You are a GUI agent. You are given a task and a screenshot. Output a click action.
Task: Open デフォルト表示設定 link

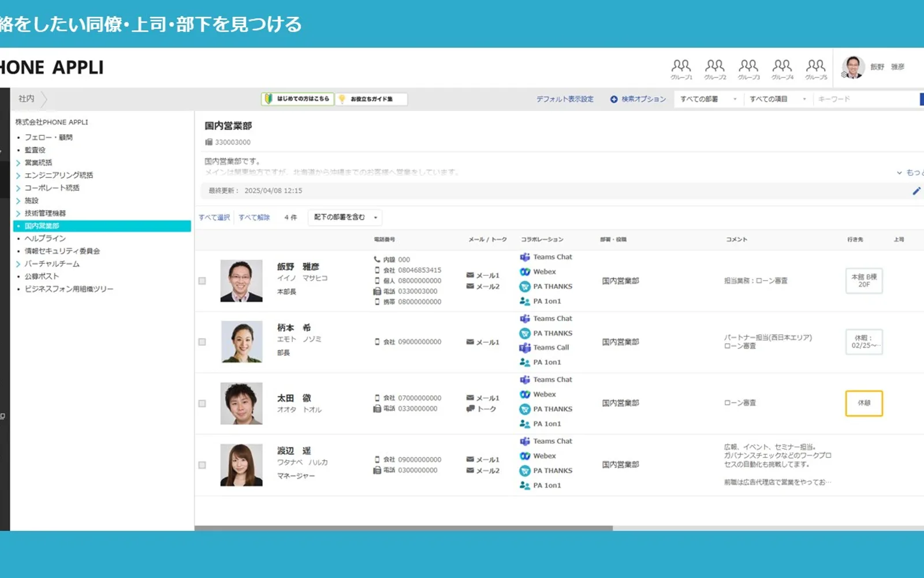coord(565,99)
